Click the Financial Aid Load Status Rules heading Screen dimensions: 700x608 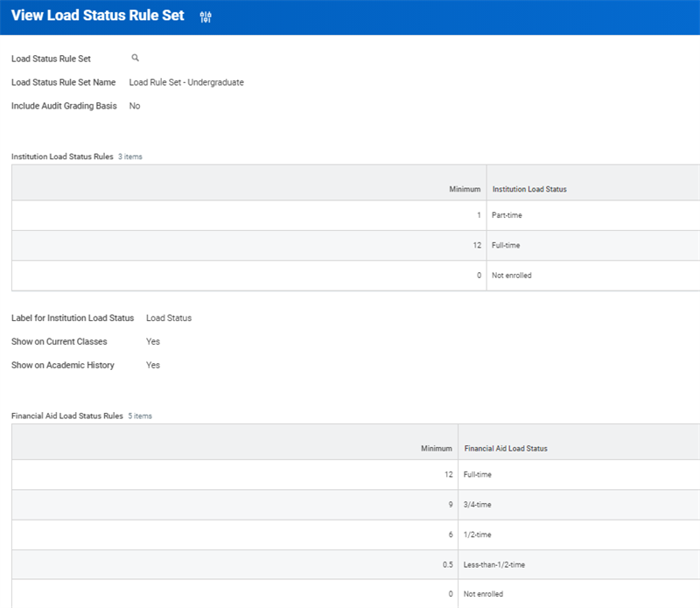tap(67, 416)
